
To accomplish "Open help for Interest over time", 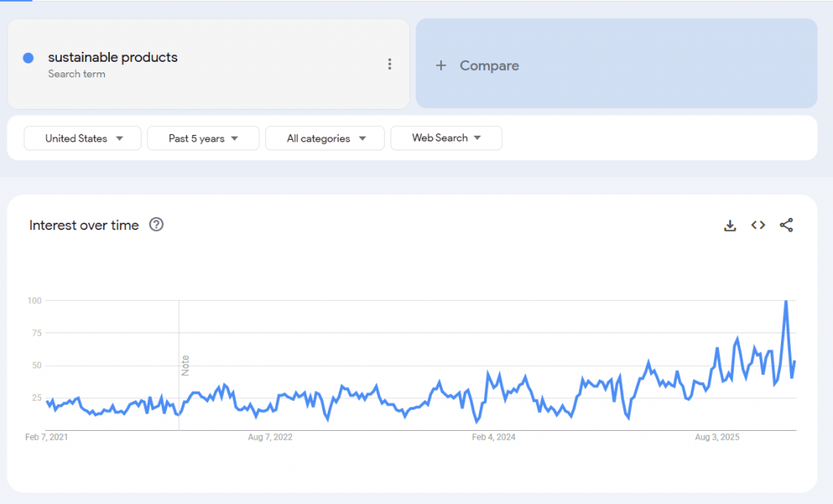I will click(157, 225).
